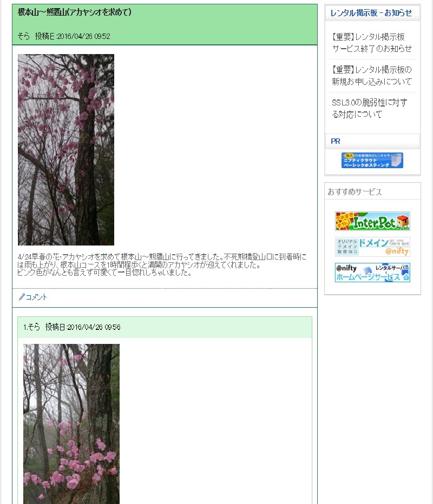Viewport: 433px width, 504px height.
Task: Click the レンタル掲示板－お知らせ heading
Action: click(x=371, y=13)
